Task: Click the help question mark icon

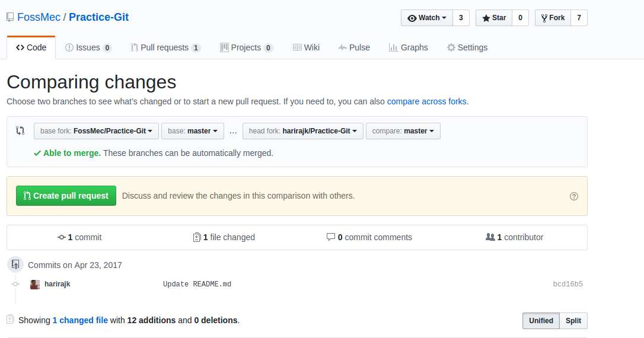Action: click(x=573, y=196)
